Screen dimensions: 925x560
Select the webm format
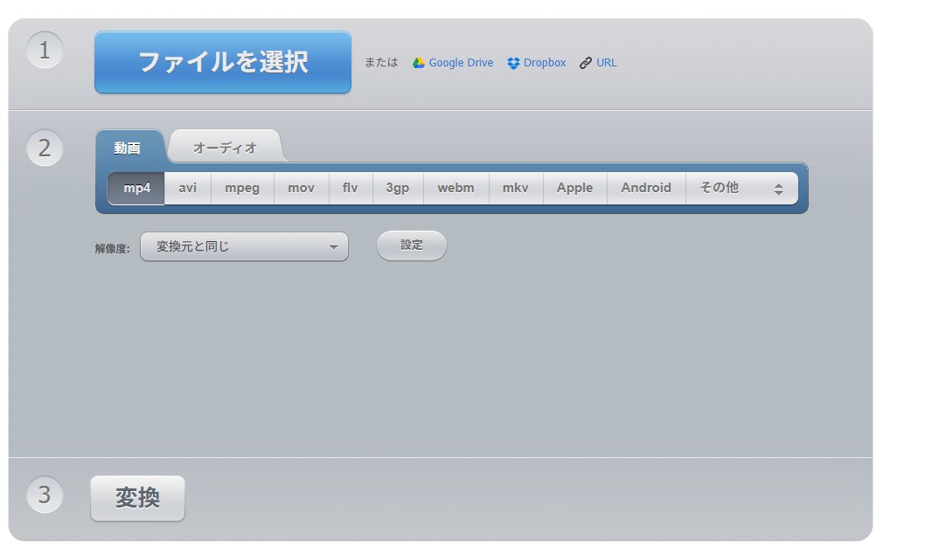pyautogui.click(x=456, y=188)
